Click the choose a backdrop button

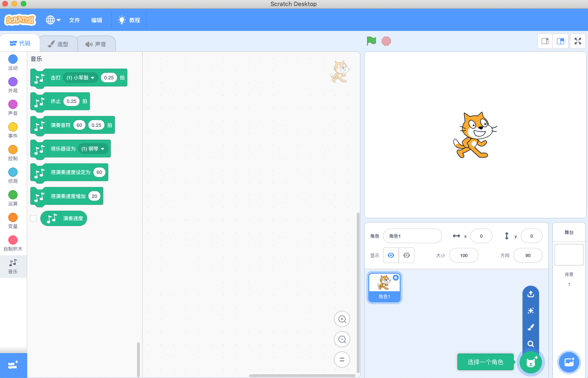(569, 362)
